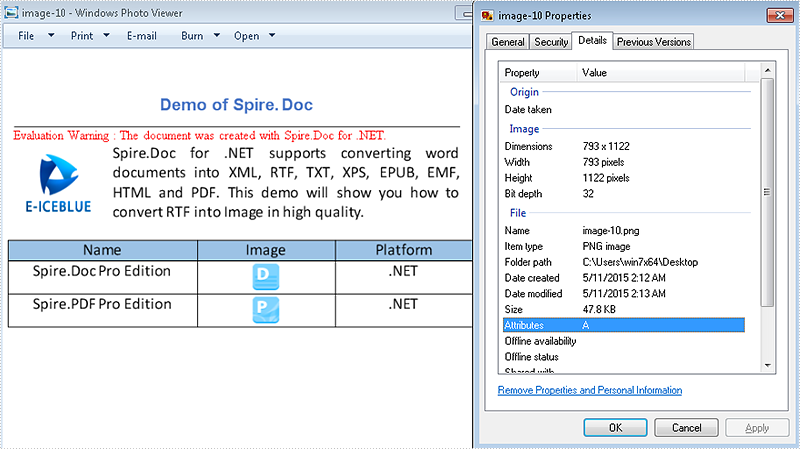Click the Spire.Doc D icon in table
800x449 pixels.
pyautogui.click(x=266, y=277)
